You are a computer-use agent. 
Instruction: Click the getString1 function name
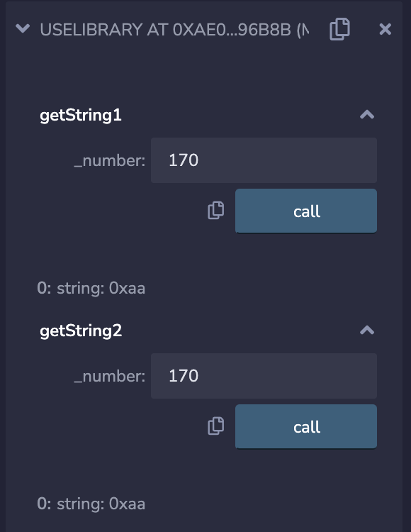coord(81,116)
